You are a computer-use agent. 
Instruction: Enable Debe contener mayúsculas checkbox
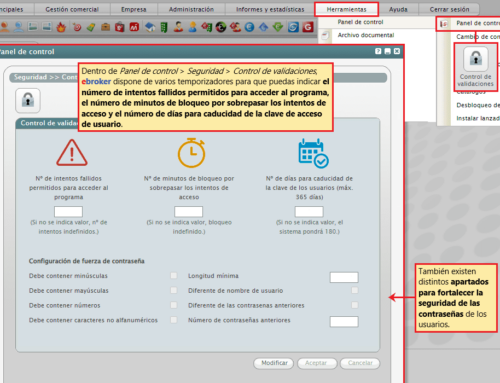174,290
